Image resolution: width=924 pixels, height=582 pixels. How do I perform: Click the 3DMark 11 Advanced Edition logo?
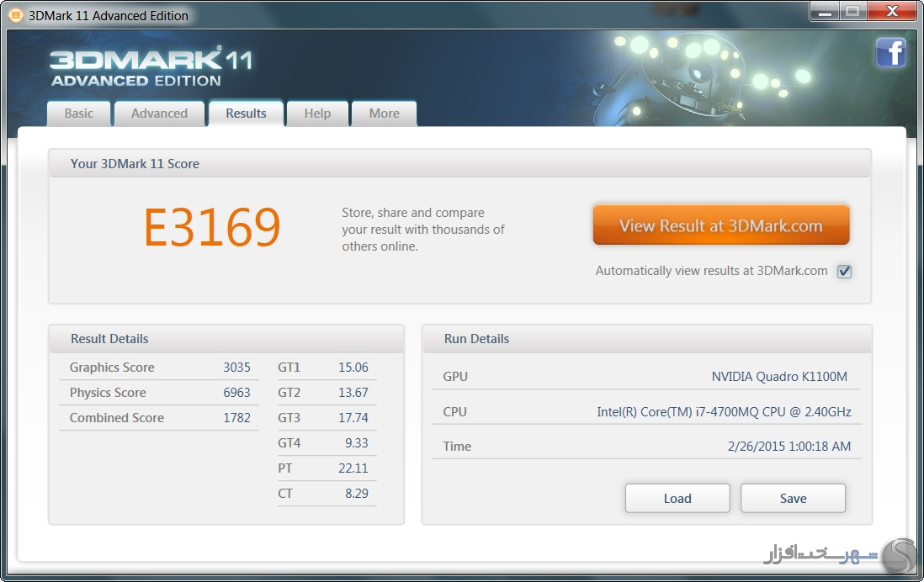pyautogui.click(x=151, y=67)
